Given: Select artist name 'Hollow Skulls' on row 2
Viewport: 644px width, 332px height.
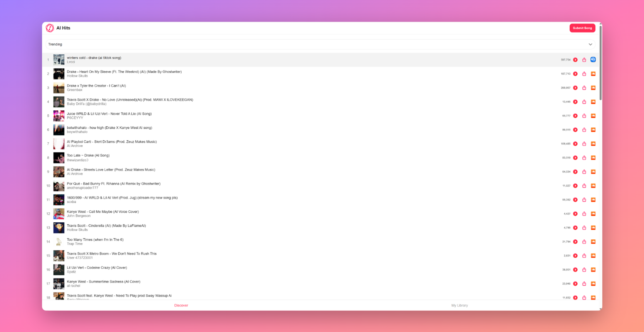Looking at the screenshot, I should coord(77,76).
